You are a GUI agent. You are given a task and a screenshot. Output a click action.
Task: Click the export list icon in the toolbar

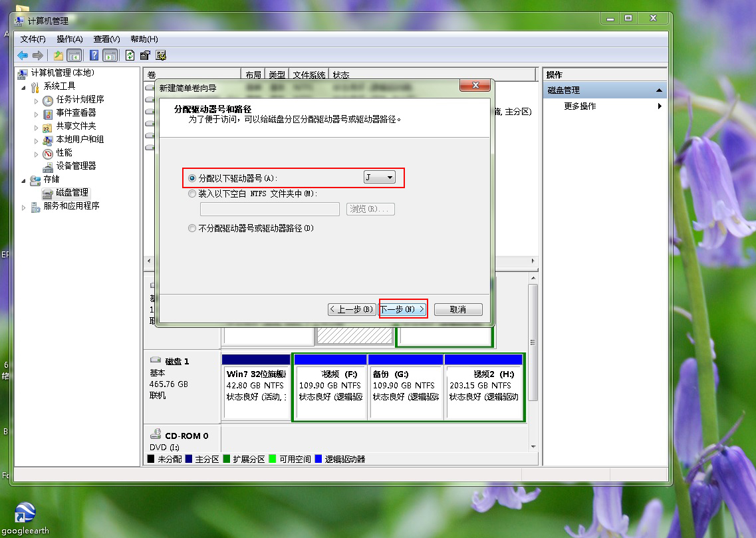pyautogui.click(x=145, y=55)
